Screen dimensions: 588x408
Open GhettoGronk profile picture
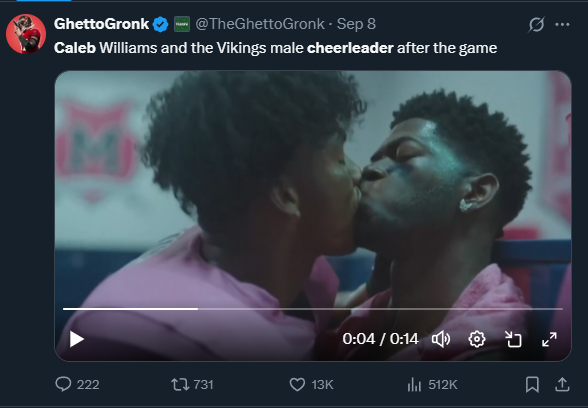(x=26, y=34)
